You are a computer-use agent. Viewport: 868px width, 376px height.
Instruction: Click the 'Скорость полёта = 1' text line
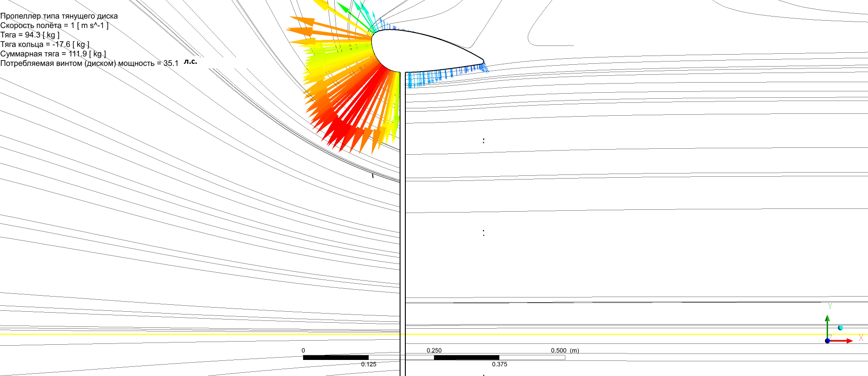(x=54, y=25)
